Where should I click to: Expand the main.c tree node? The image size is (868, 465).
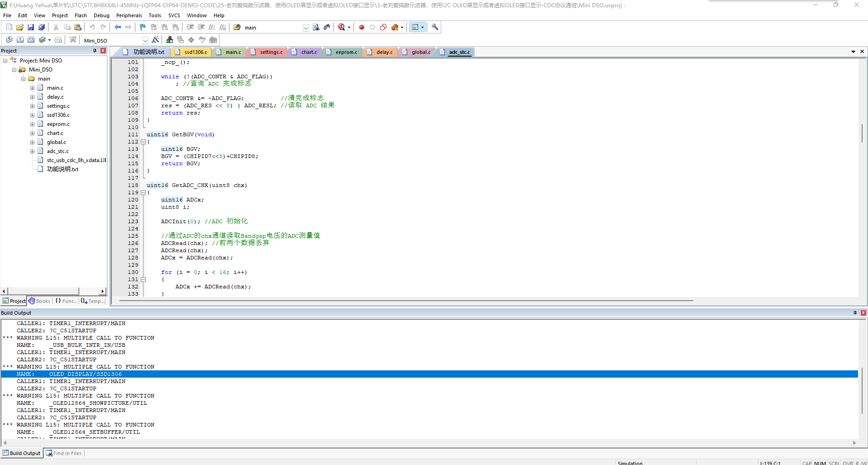(32, 88)
